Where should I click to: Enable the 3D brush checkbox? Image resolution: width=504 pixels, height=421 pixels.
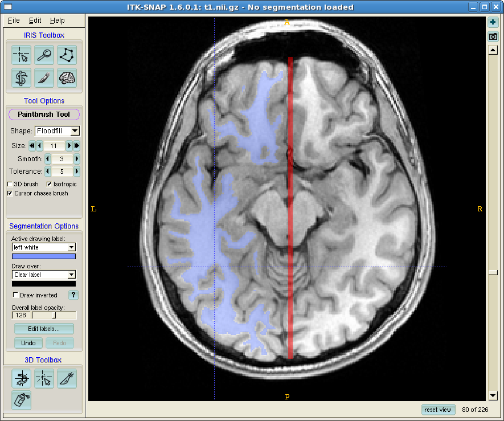pyautogui.click(x=10, y=185)
